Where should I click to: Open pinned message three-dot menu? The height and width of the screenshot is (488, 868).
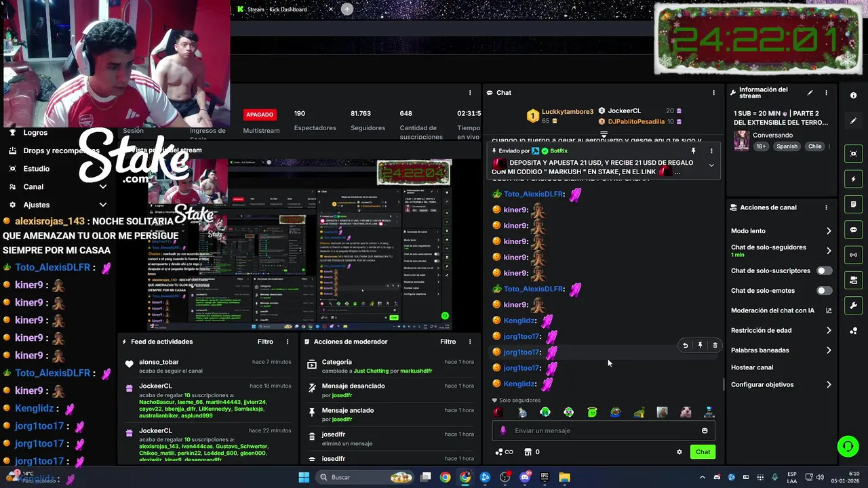point(711,150)
